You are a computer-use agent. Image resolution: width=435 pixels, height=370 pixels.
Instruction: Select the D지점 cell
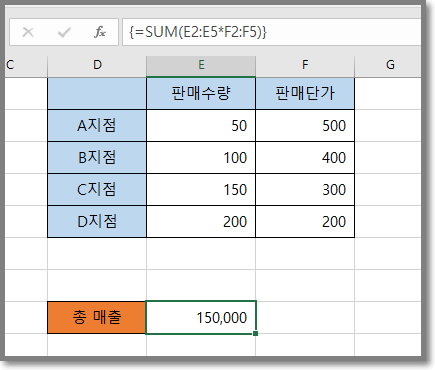[97, 222]
